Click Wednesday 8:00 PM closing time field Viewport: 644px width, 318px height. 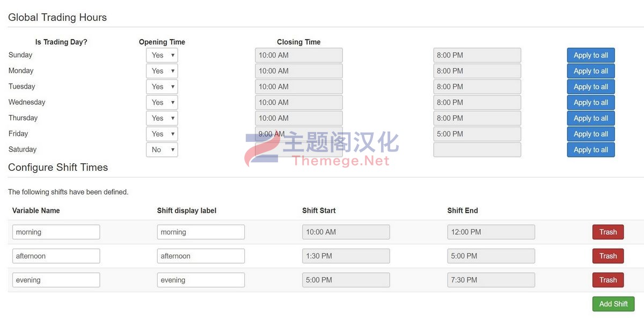tap(477, 103)
